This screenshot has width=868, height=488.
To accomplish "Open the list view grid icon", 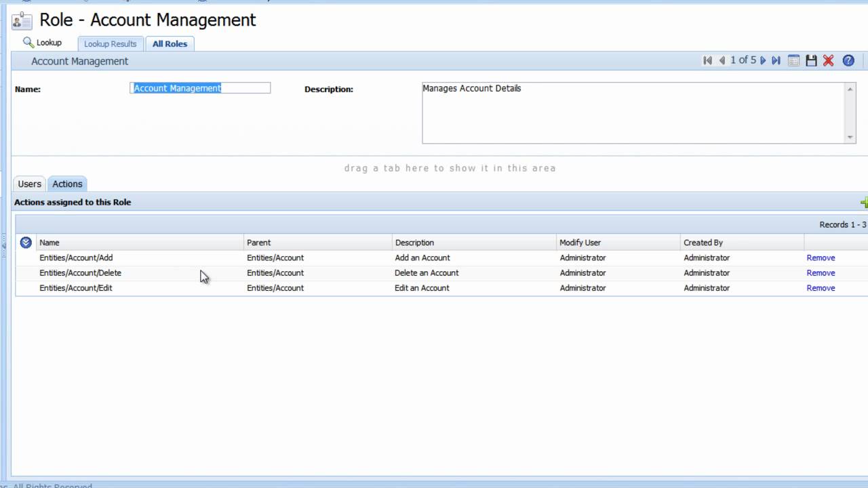I will pyautogui.click(x=793, y=60).
